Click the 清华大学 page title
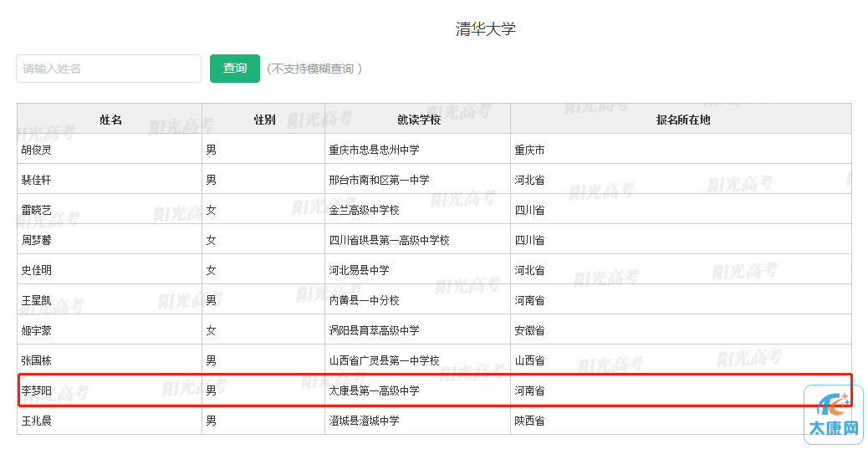Screen dimensions: 868x449 click(x=486, y=28)
